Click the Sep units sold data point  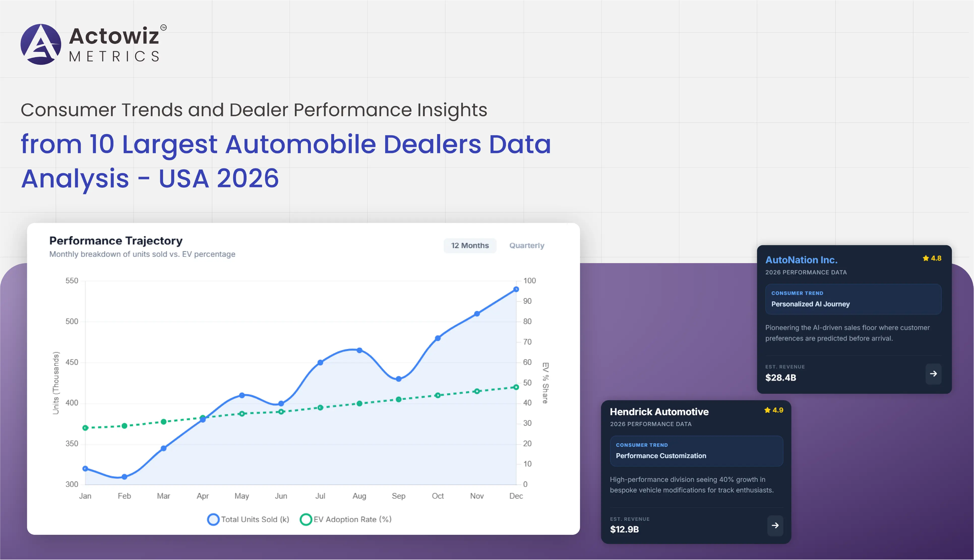pos(399,379)
